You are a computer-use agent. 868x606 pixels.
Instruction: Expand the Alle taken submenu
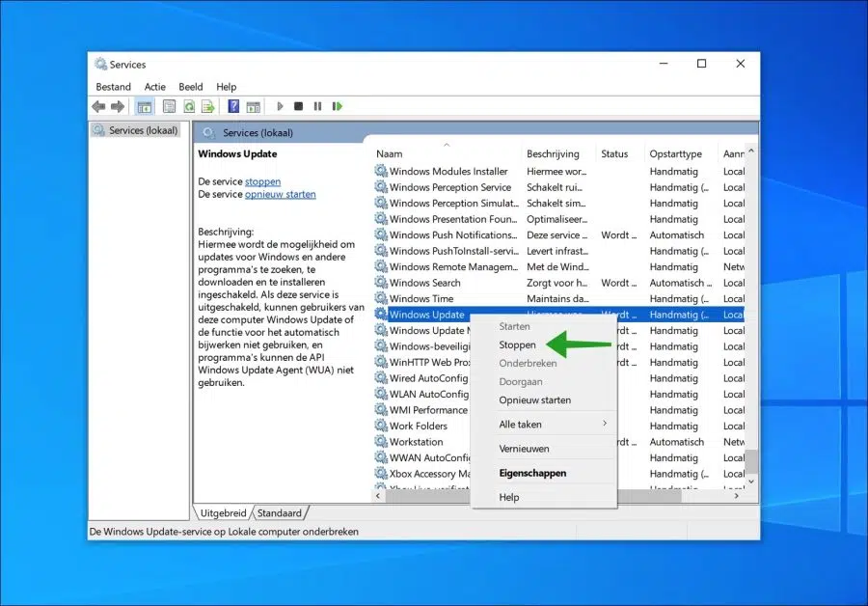544,425
